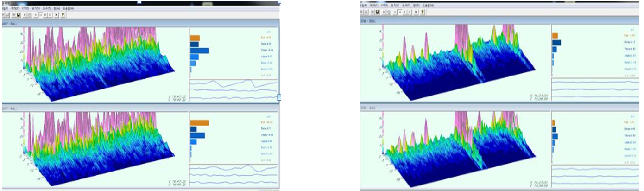Open the 파일(F) menu in the 2017 window
Viewport: 644px width, 191px height.
[x=5, y=9]
